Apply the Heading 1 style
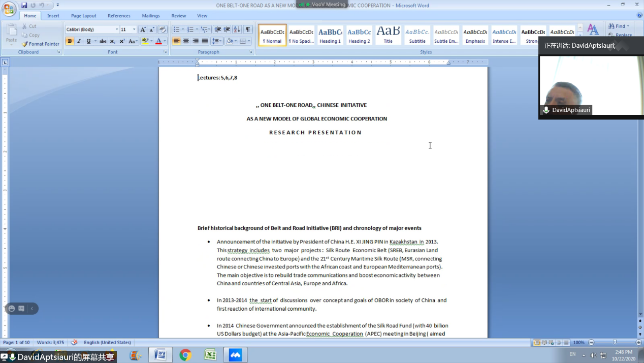Screen dimensions: 644x363 click(330, 35)
